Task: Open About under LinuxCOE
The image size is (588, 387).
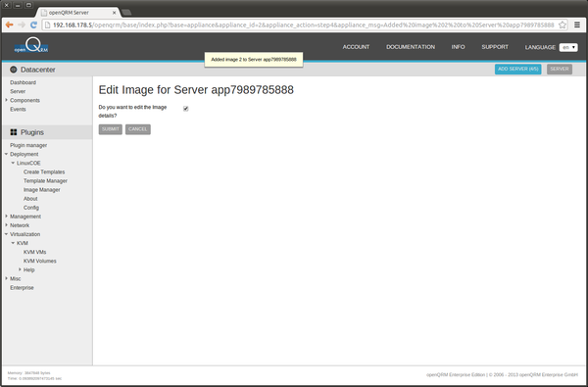Action: click(30, 199)
